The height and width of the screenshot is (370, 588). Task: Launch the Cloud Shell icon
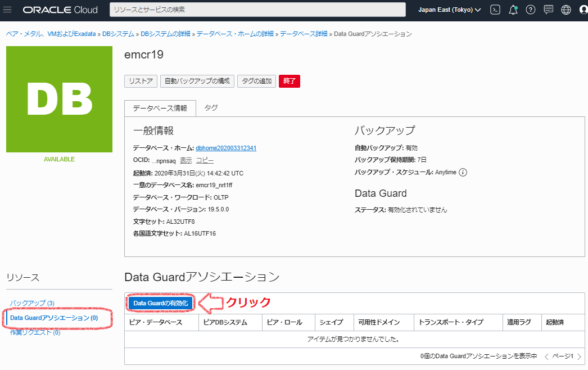click(x=495, y=10)
